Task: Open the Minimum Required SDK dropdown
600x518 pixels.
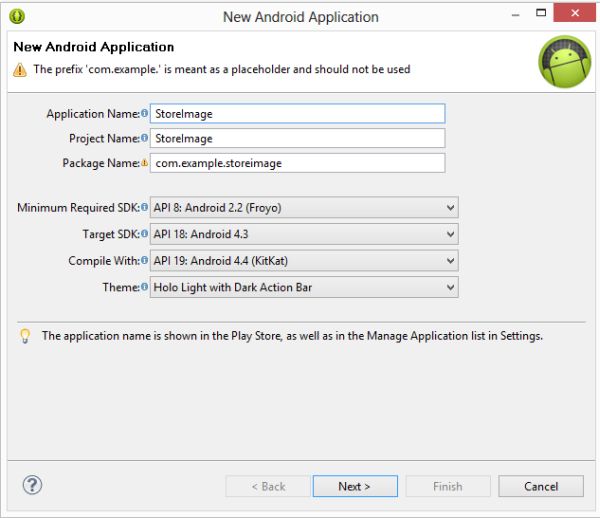Action: tap(304, 208)
